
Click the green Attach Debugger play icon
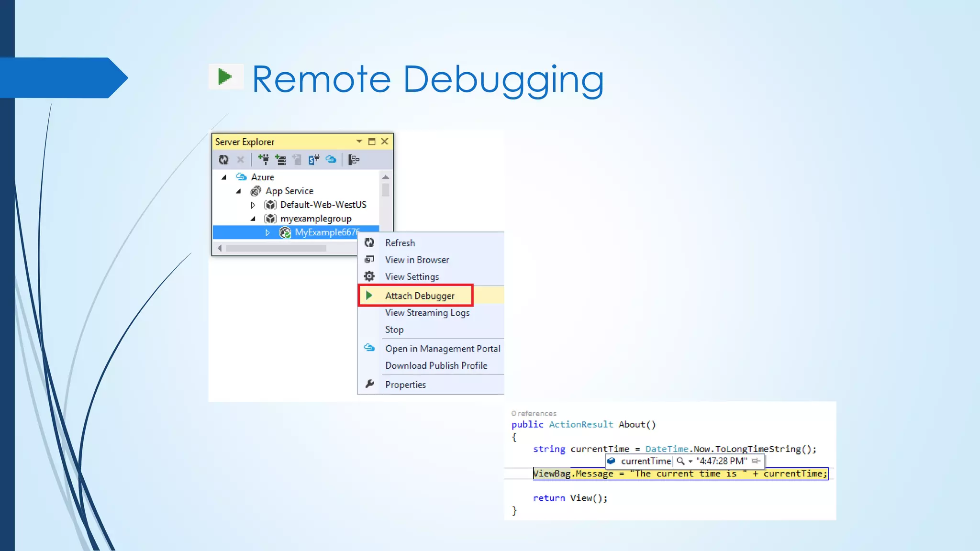click(369, 296)
